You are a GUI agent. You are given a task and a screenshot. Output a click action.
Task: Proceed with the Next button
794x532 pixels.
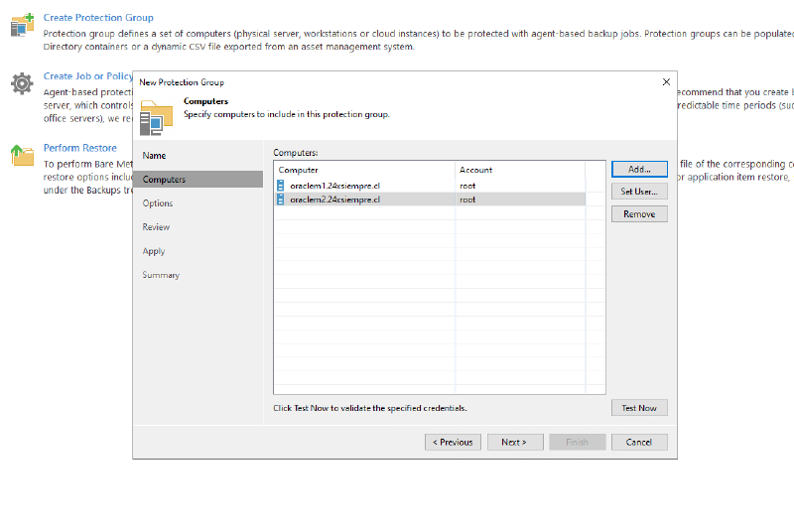(x=515, y=442)
